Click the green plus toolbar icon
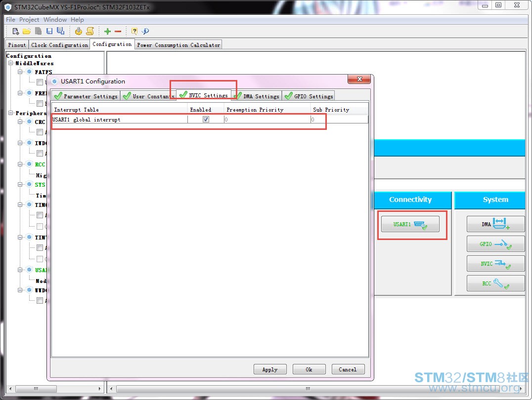This screenshot has height=400, width=532. tap(107, 31)
